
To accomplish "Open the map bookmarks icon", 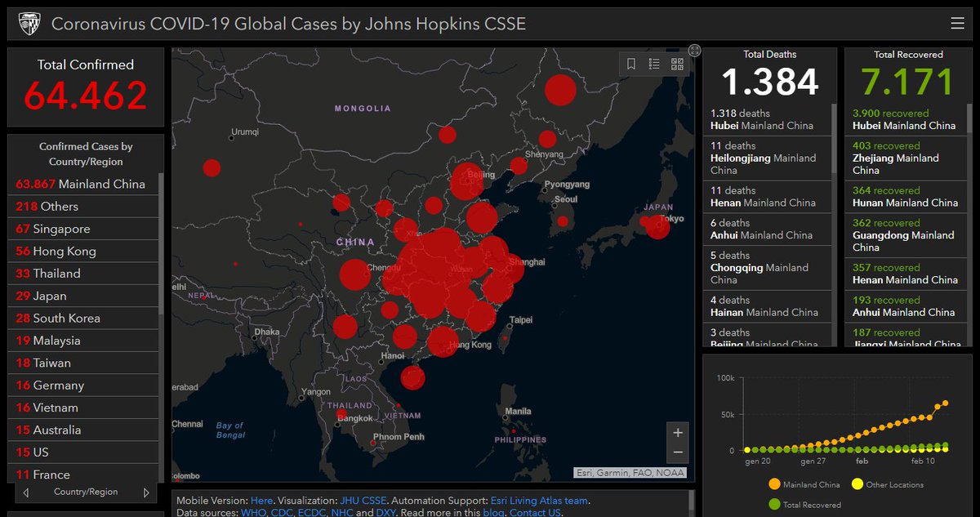I will [x=631, y=64].
